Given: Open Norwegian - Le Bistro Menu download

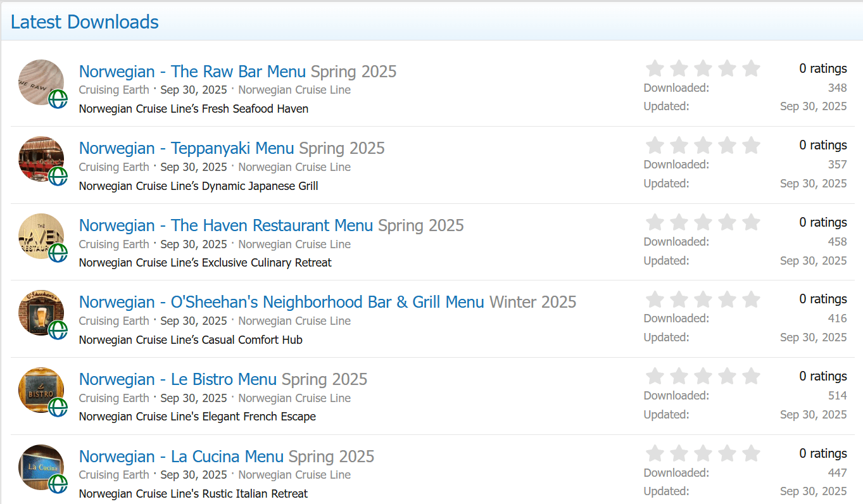Looking at the screenshot, I should [x=178, y=379].
